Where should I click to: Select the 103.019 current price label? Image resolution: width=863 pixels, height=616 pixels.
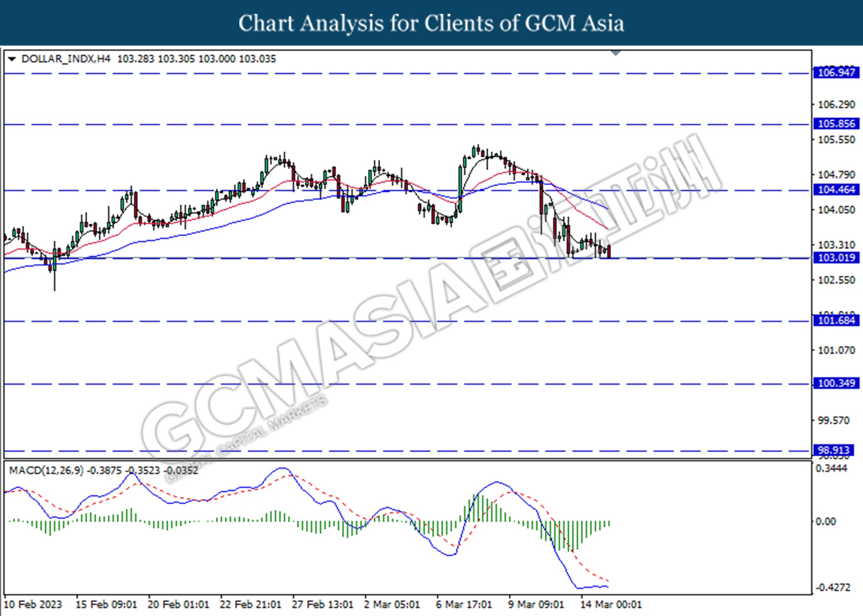coord(836,258)
